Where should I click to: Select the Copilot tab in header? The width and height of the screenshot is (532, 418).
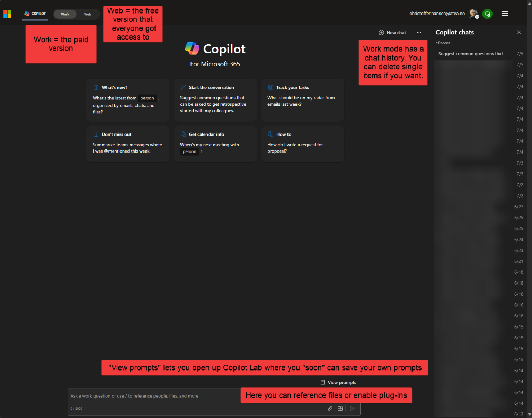(35, 14)
